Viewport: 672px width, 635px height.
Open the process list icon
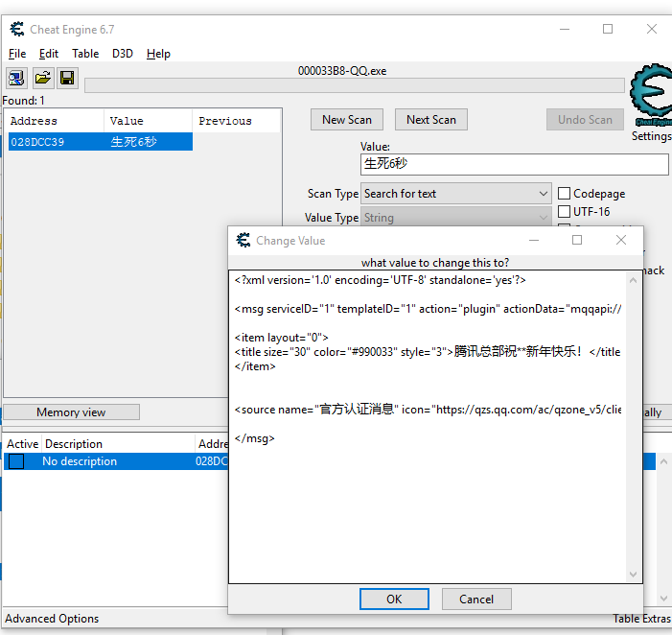click(16, 78)
